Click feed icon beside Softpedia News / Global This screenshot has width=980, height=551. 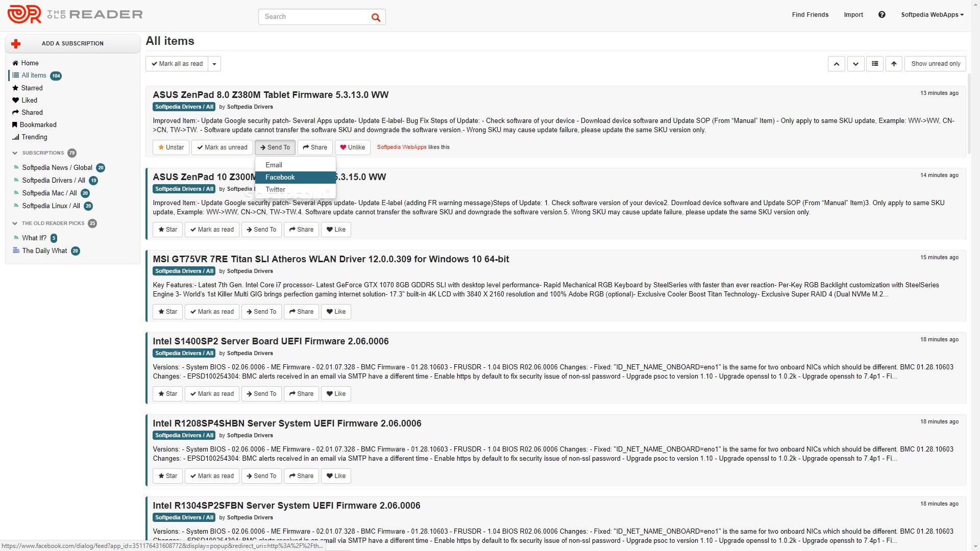coord(16,167)
